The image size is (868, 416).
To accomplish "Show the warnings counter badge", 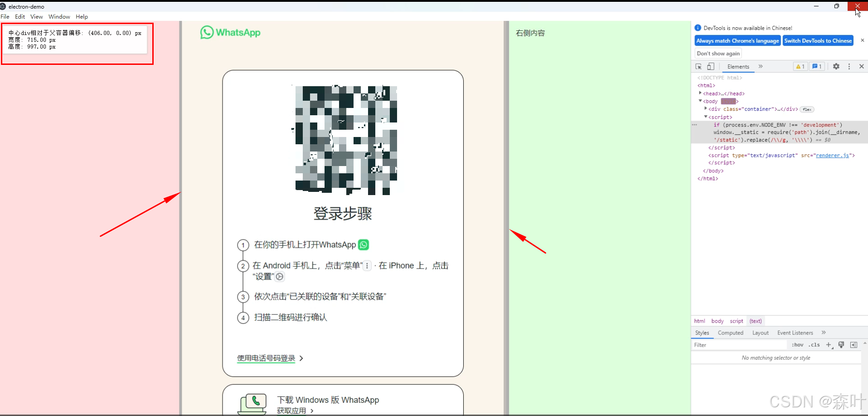I will pyautogui.click(x=800, y=67).
